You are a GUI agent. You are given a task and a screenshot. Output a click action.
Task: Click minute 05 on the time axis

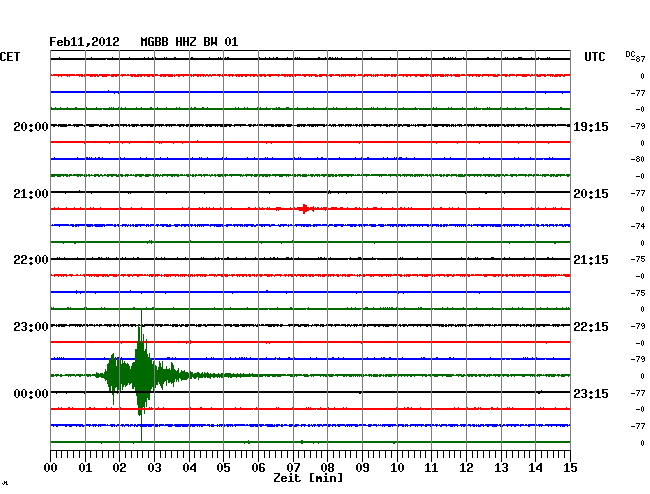coord(223,468)
